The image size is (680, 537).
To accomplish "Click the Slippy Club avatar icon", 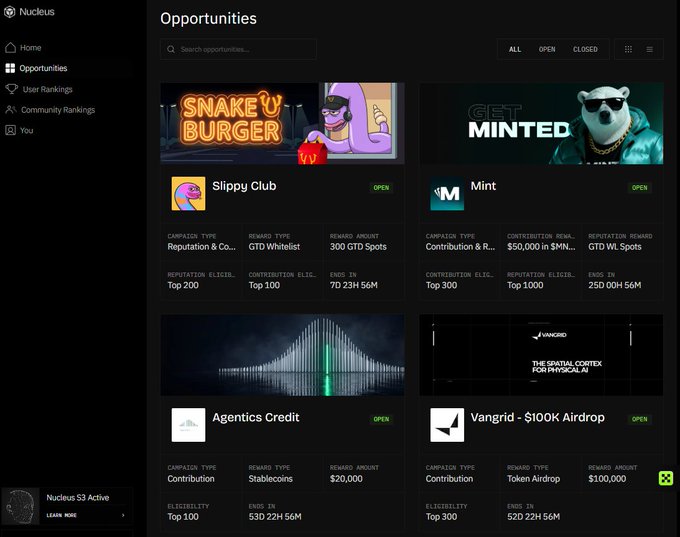I will click(x=188, y=193).
